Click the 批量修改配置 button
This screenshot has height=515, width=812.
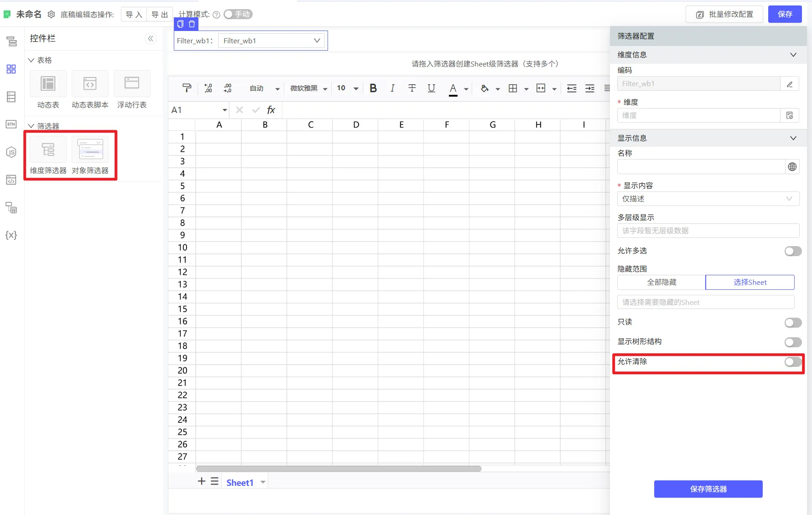point(724,15)
